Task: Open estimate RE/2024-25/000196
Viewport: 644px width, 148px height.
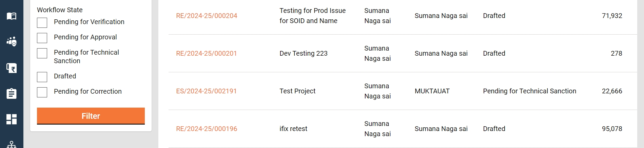Action: point(207,129)
